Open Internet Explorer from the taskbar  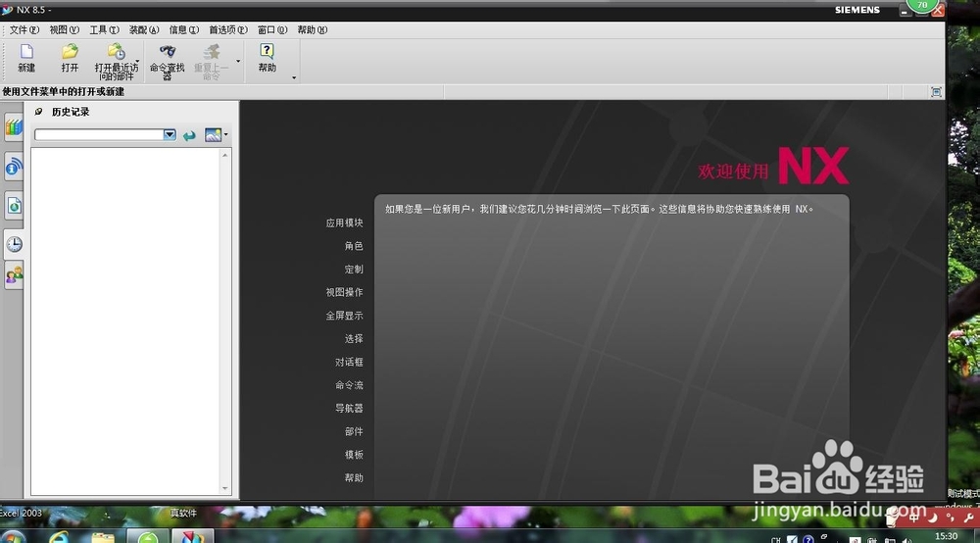pos(60,536)
